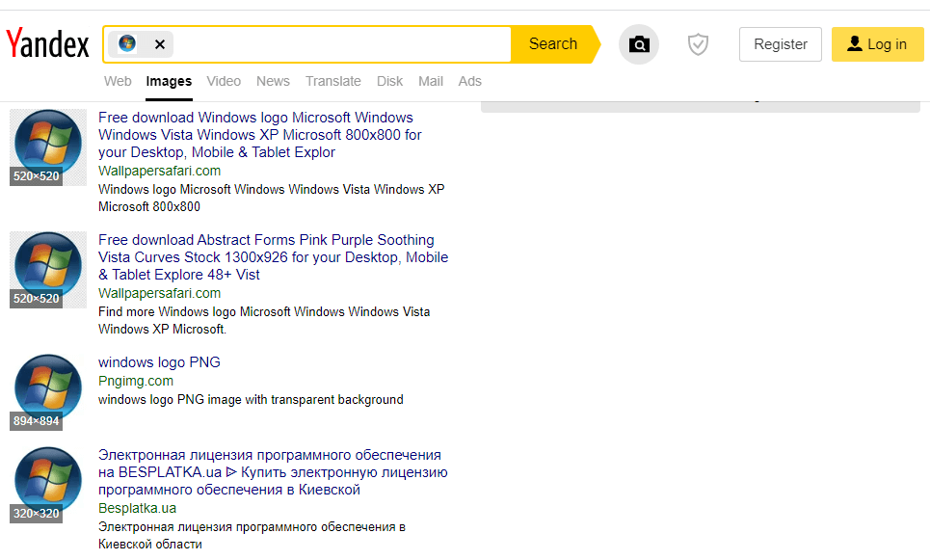
Task: Switch to the Web tab
Action: pos(118,81)
